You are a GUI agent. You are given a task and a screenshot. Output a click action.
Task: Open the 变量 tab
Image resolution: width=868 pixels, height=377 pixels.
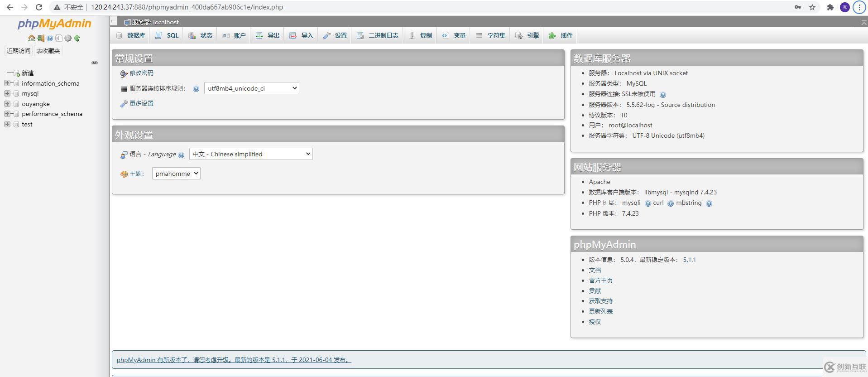[454, 35]
